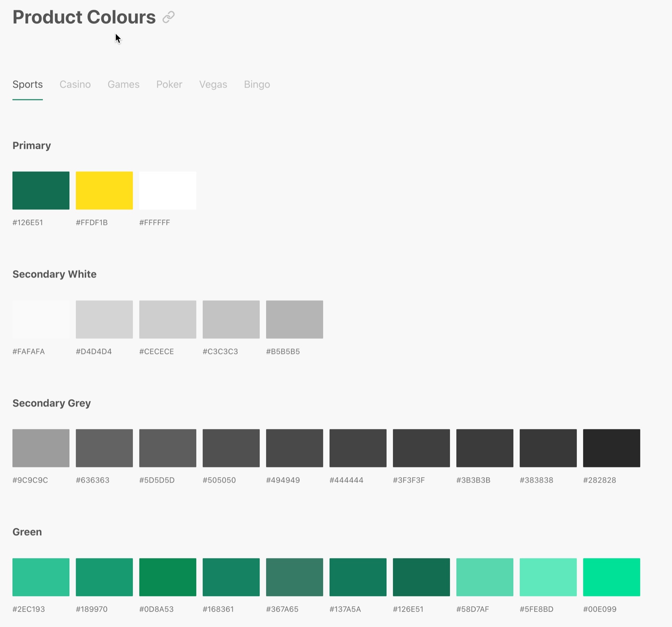Choose the white #FFFFFF swatch block
Viewport: 672px width, 627px height.
pyautogui.click(x=168, y=190)
